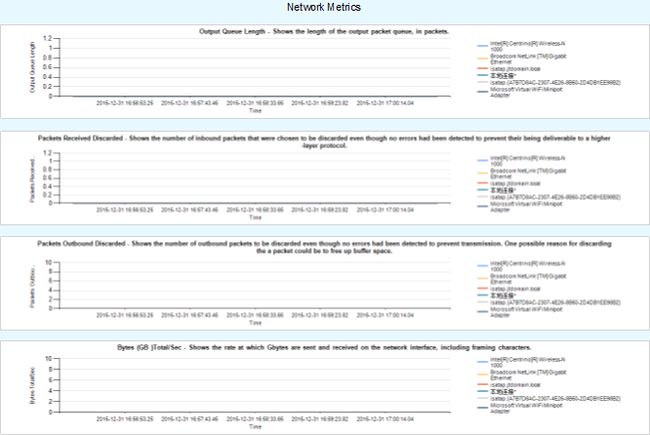The image size is (650, 435).
Task: Click "Time" axis label under Packets Received Discarded chart
Action: [x=255, y=217]
